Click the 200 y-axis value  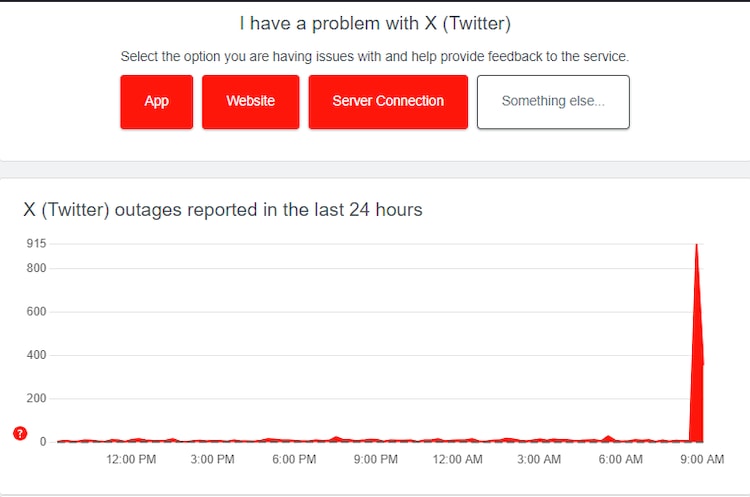36,398
